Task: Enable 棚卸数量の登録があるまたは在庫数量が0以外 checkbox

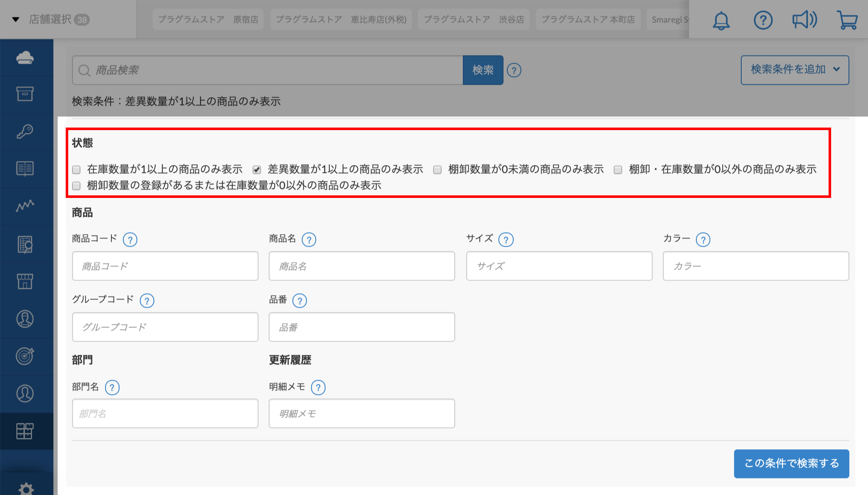Action: point(76,186)
